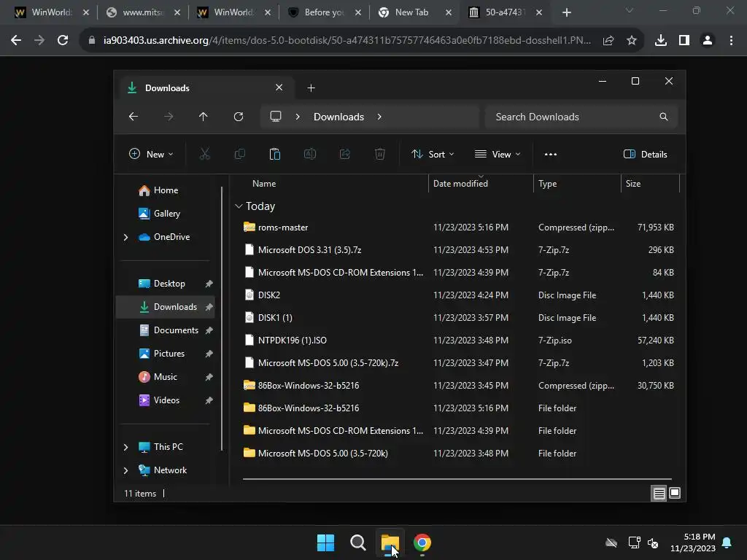Open the See more three-dots menu

click(551, 154)
